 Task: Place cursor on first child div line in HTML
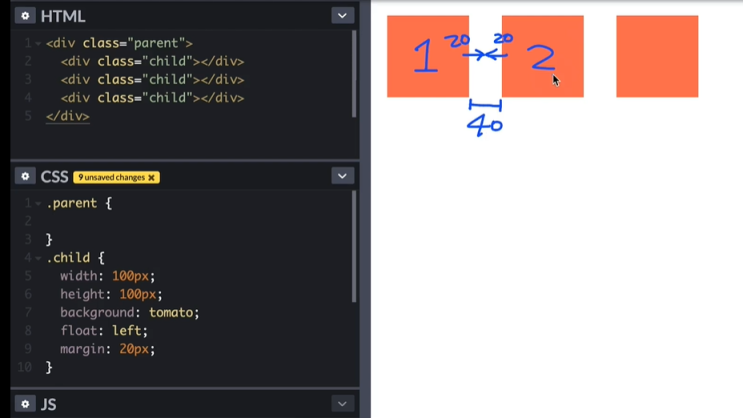tap(152, 61)
